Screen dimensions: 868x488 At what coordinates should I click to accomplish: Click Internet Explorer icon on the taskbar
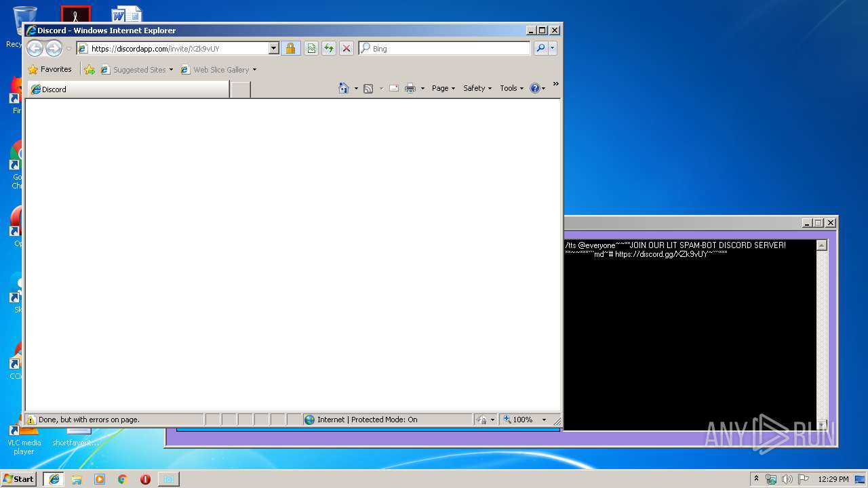[54, 479]
